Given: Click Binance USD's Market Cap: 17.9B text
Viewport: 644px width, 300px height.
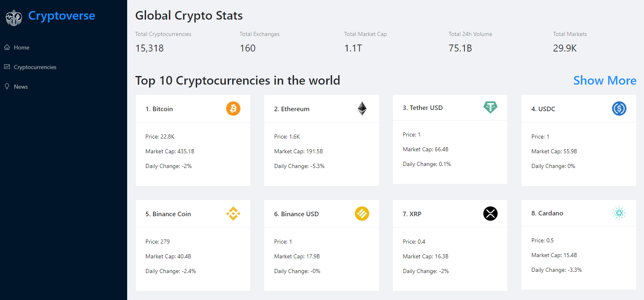Looking at the screenshot, I should 297,257.
